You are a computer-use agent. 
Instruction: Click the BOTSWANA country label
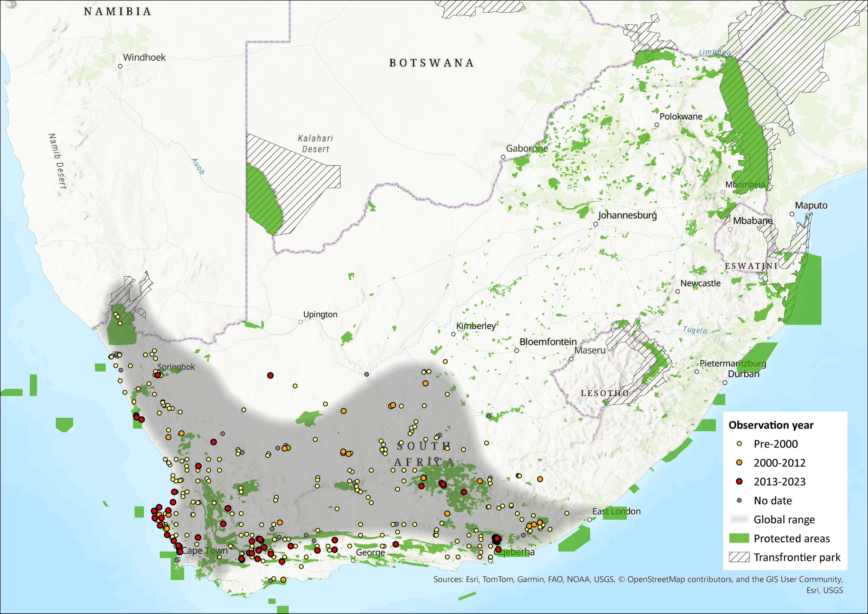431,63
